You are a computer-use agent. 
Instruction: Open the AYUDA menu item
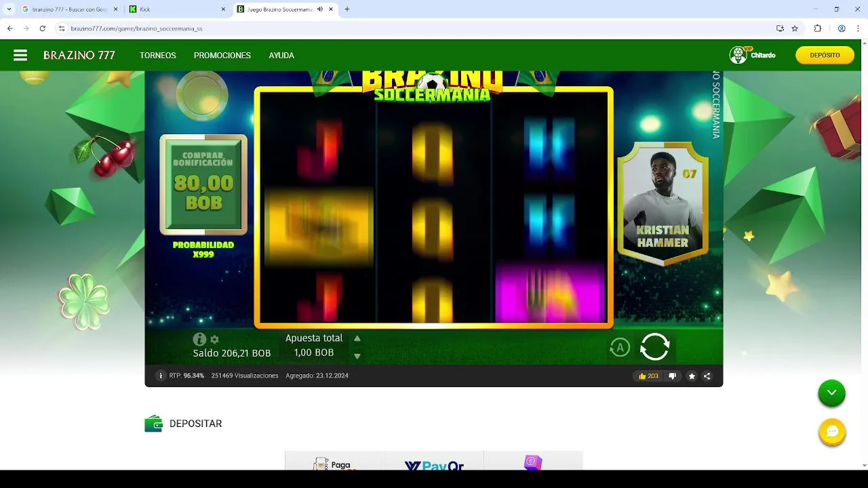point(281,56)
